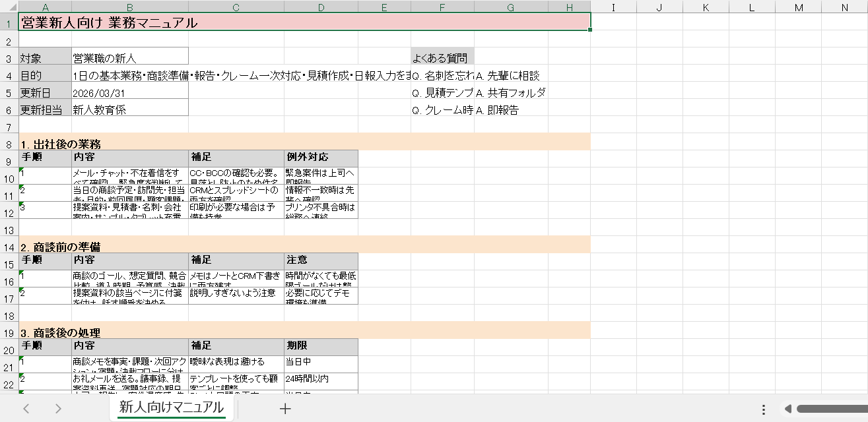Viewport: 868px width, 422px height.
Task: Click the section heading 1. 出社後の業務
Action: click(304, 142)
